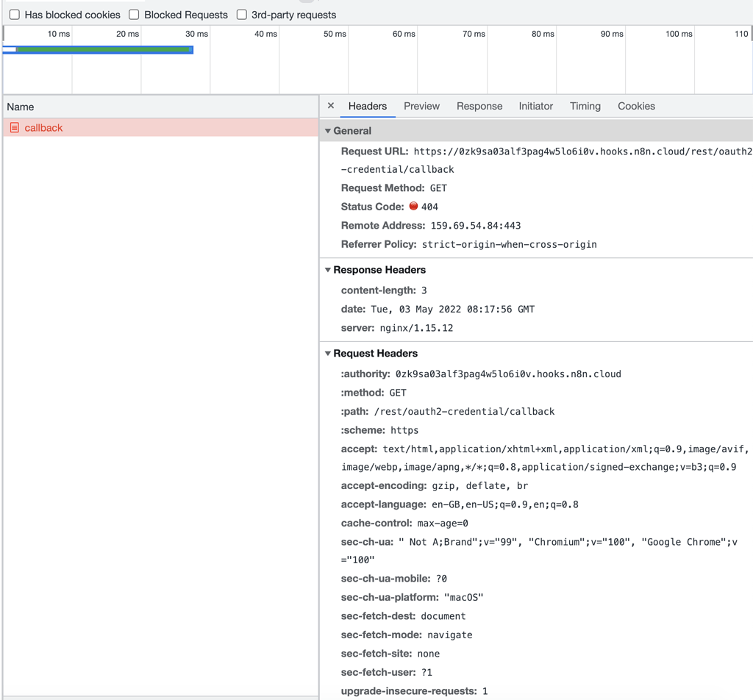Switch to the Initiator tab
753x700 pixels.
pos(535,106)
